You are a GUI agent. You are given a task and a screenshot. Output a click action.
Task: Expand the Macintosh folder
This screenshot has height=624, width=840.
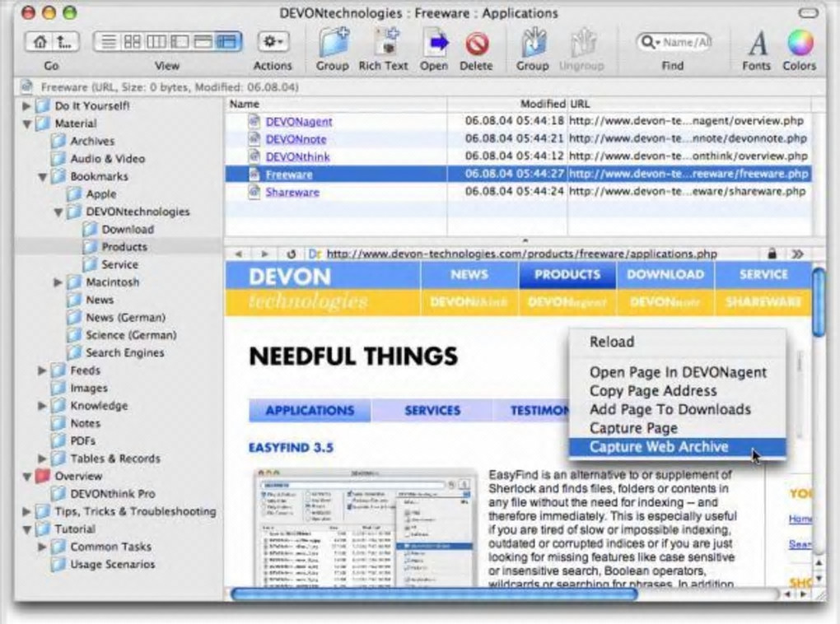(58, 282)
